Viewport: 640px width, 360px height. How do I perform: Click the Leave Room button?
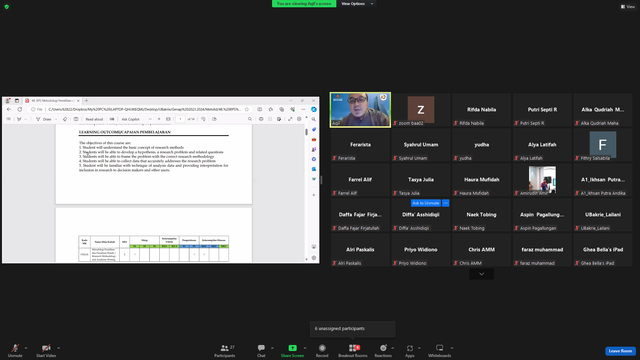[620, 351]
